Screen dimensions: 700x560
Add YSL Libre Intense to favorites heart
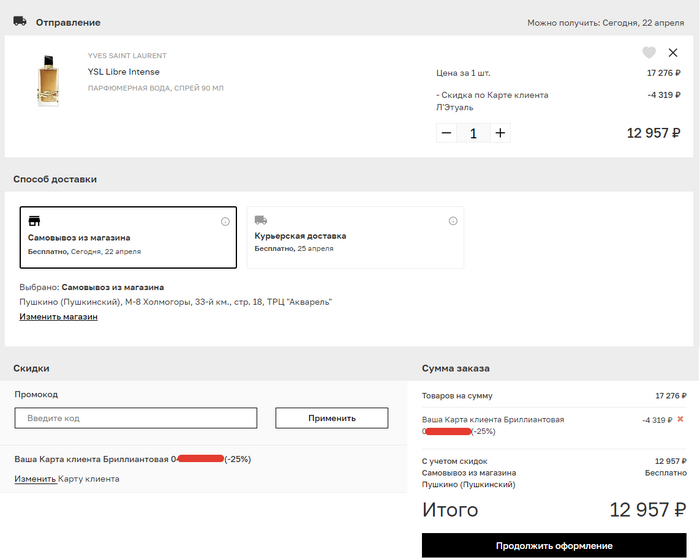point(649,53)
